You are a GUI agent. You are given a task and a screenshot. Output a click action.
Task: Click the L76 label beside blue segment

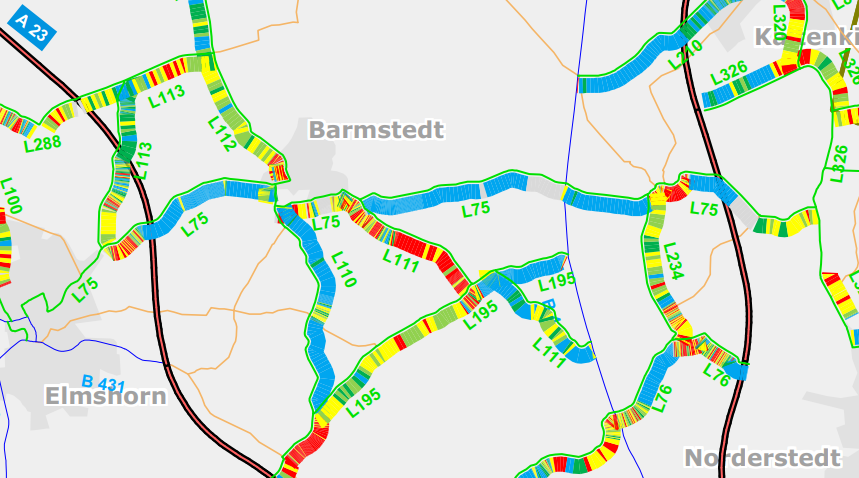[662, 399]
